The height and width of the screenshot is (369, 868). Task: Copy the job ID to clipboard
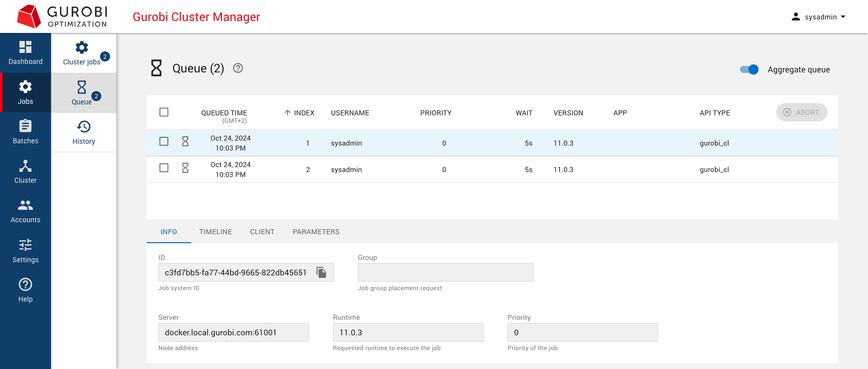pyautogui.click(x=322, y=273)
